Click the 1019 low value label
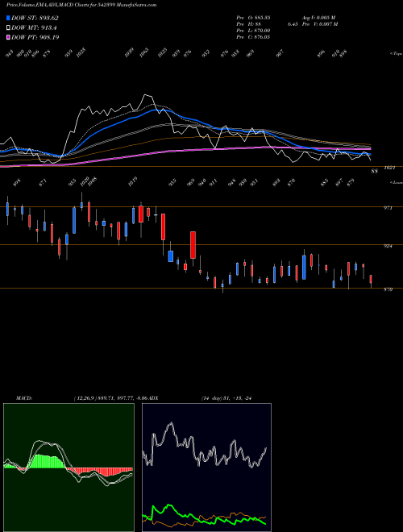Screen dimensions: 403x532 [133, 181]
